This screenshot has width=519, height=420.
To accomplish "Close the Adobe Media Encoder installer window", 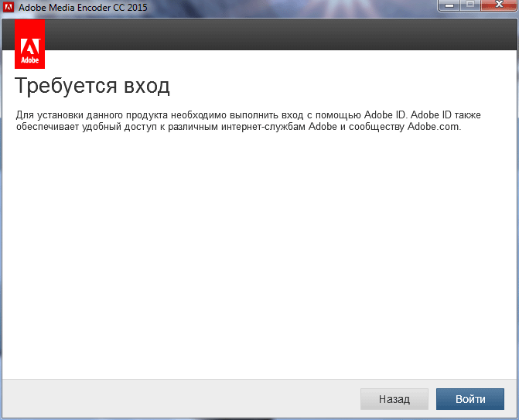I will (x=499, y=5).
